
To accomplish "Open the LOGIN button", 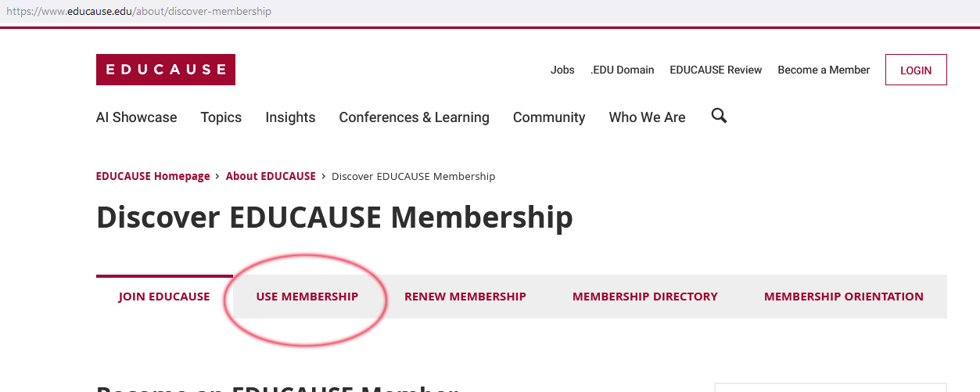I will click(916, 70).
